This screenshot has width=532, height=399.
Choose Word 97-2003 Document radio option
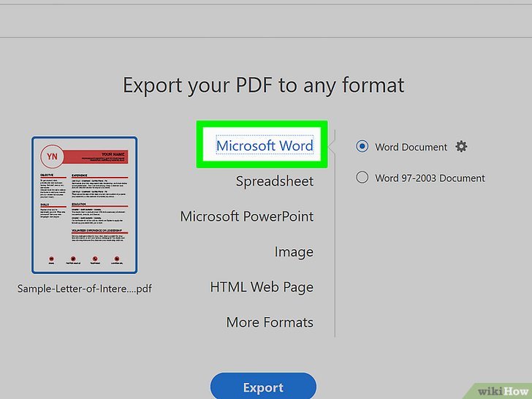click(x=362, y=177)
